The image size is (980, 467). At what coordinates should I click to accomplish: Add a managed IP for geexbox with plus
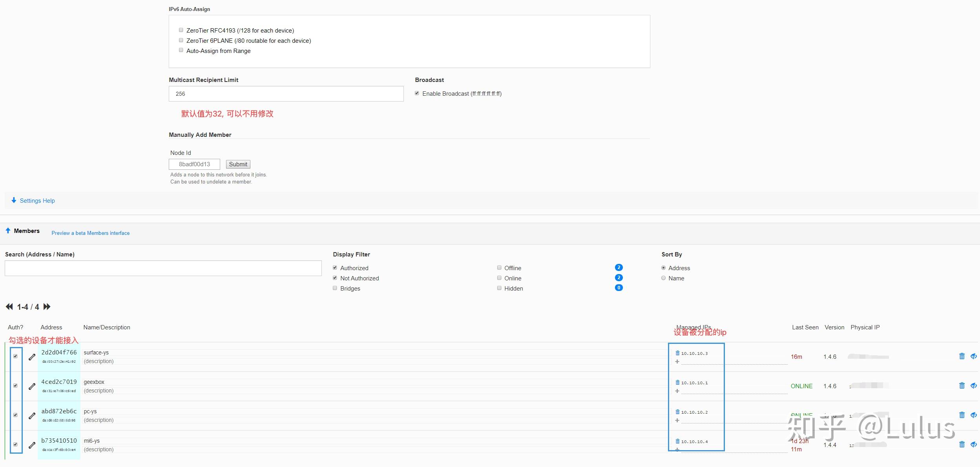pos(677,391)
